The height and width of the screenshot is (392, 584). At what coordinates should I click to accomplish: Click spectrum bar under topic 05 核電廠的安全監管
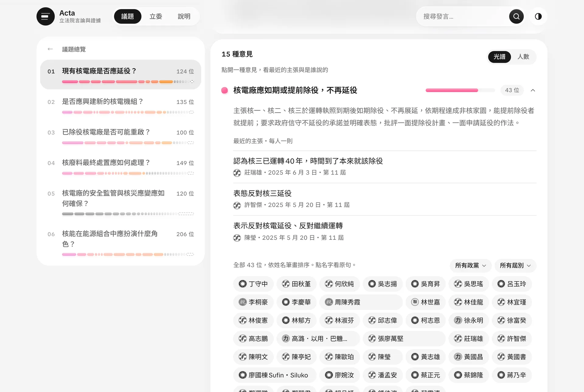[128, 214]
